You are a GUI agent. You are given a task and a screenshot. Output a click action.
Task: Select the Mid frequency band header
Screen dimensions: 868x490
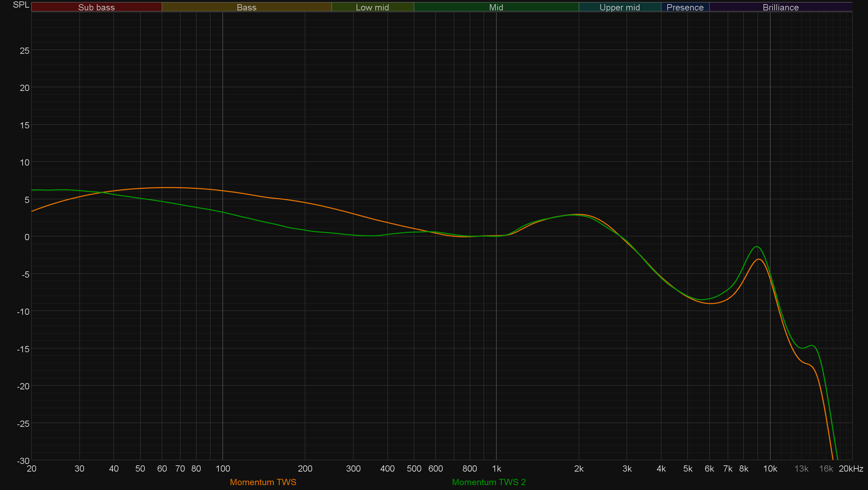tap(496, 7)
